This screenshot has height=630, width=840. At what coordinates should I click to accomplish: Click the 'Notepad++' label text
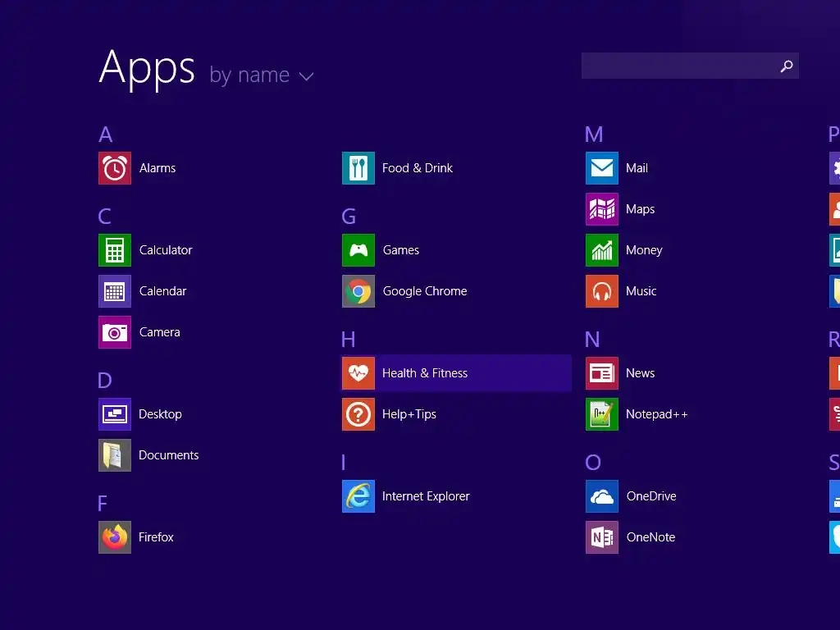[x=657, y=414]
